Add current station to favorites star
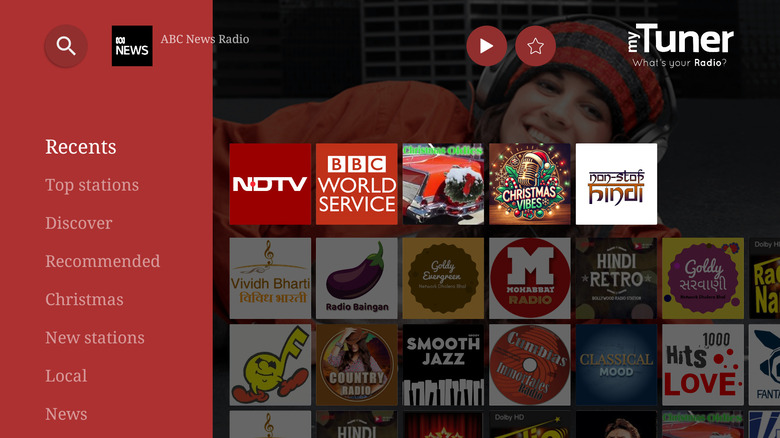The width and height of the screenshot is (780, 438). (535, 46)
